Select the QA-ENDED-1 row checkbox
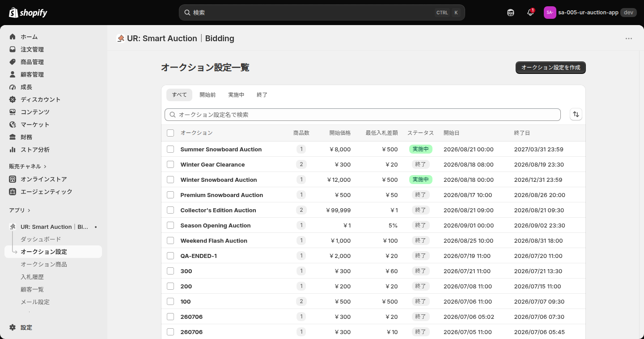644x339 pixels. pyautogui.click(x=170, y=256)
